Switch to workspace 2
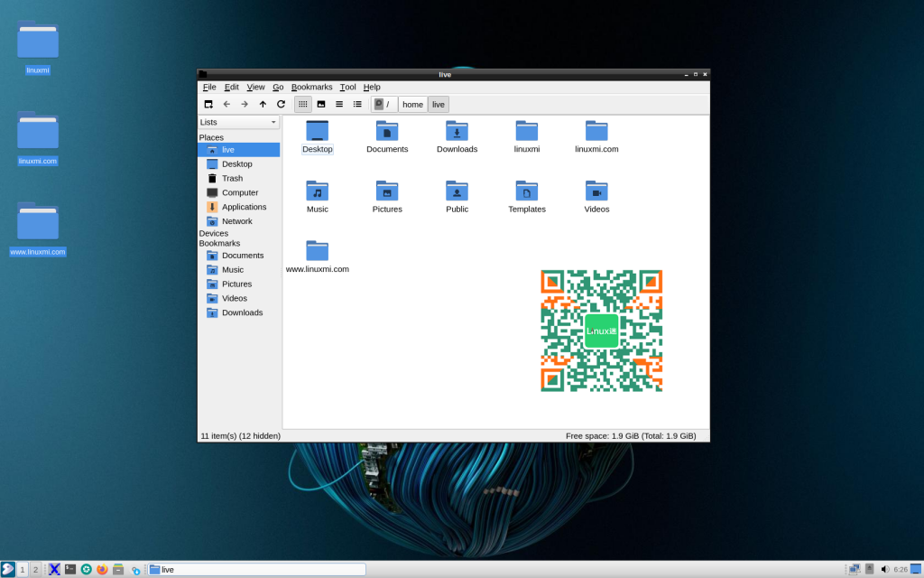 [x=35, y=570]
